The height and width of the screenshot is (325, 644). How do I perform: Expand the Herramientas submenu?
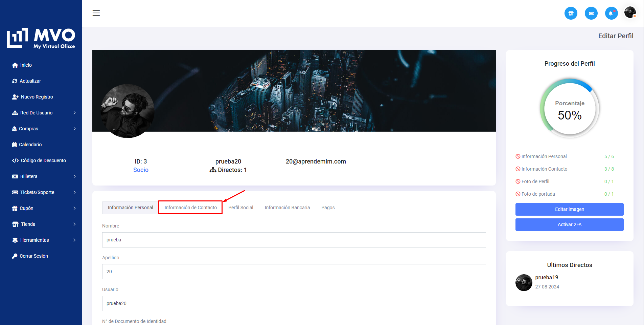click(74, 240)
